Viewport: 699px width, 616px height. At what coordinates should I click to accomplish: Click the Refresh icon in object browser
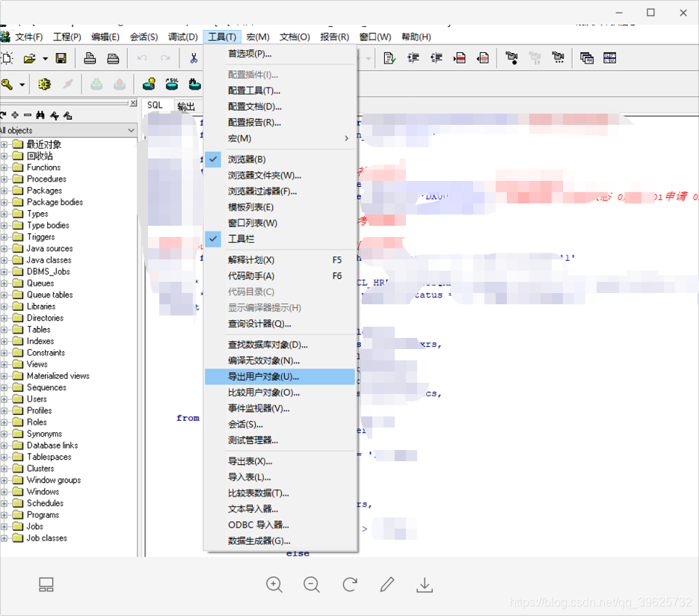pyautogui.click(x=3, y=115)
